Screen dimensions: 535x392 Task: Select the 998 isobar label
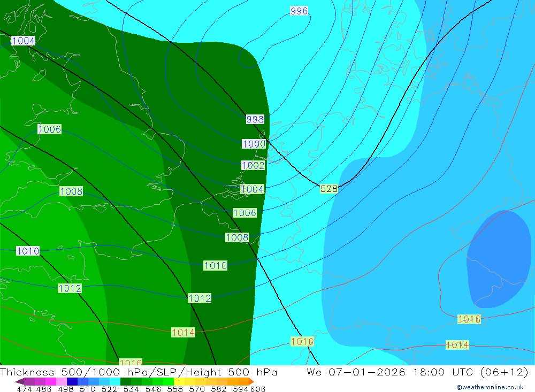tap(255, 119)
